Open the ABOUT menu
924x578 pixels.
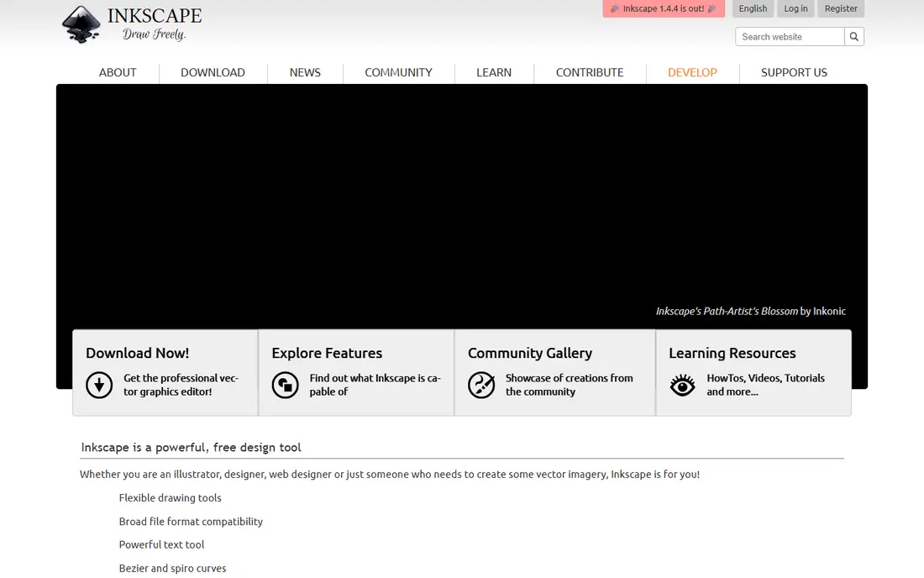click(118, 72)
